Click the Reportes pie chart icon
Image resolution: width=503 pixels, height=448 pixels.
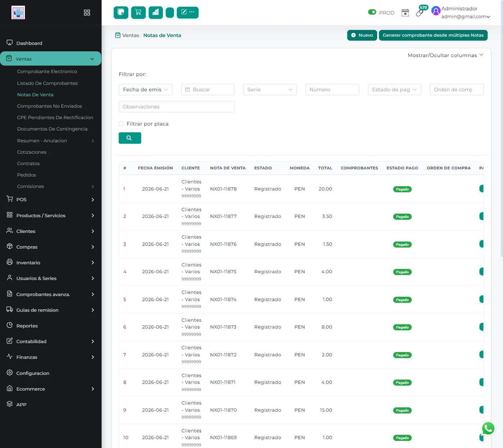[x=10, y=325]
